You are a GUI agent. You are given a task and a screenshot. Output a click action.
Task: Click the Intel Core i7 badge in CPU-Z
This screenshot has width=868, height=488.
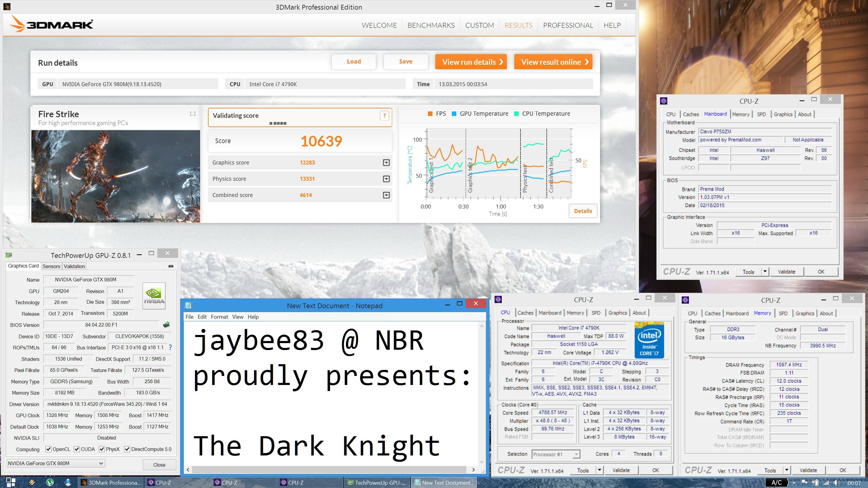pyautogui.click(x=649, y=340)
